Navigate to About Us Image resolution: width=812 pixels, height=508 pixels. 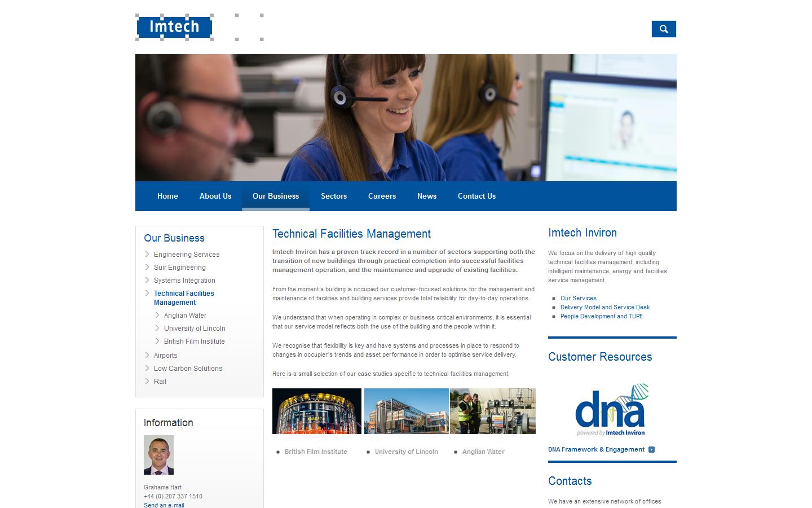pyautogui.click(x=215, y=196)
